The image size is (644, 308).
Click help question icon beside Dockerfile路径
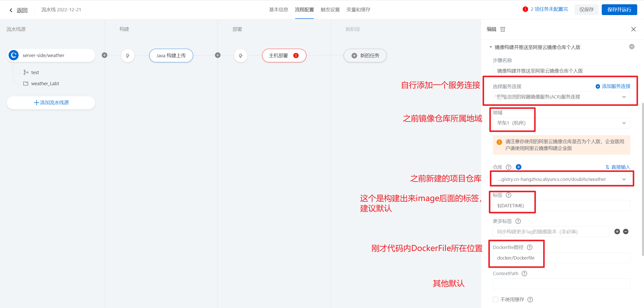point(530,247)
